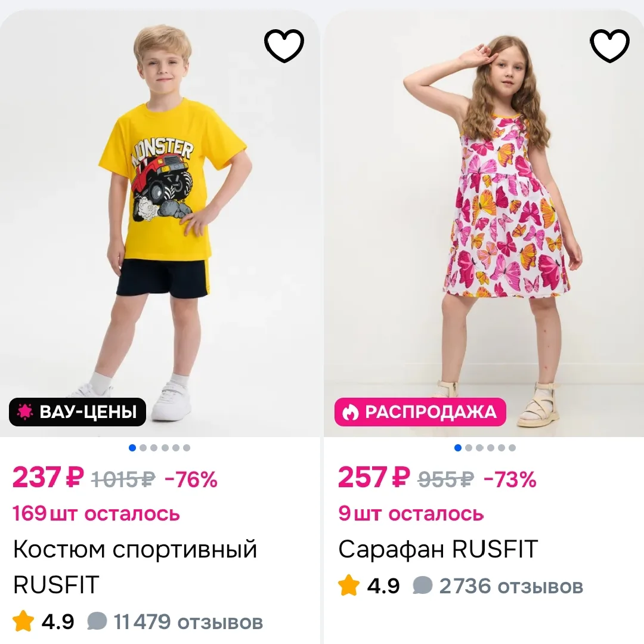Select the first blue carousel dot under left product

tap(132, 448)
